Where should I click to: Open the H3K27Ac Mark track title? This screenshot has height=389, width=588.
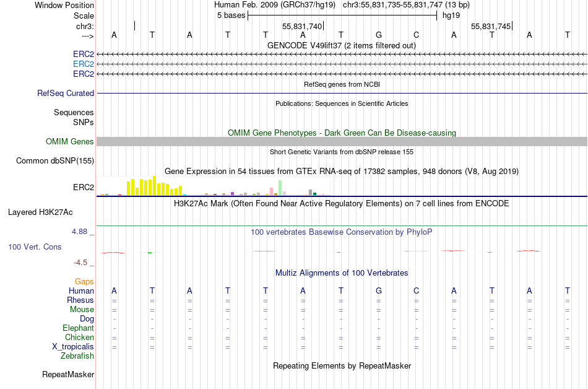point(342,204)
